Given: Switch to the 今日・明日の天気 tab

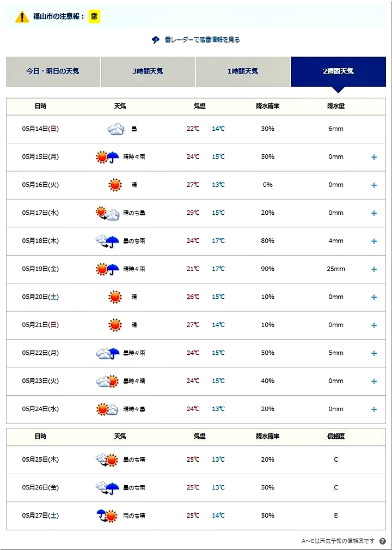Looking at the screenshot, I should click(53, 71).
